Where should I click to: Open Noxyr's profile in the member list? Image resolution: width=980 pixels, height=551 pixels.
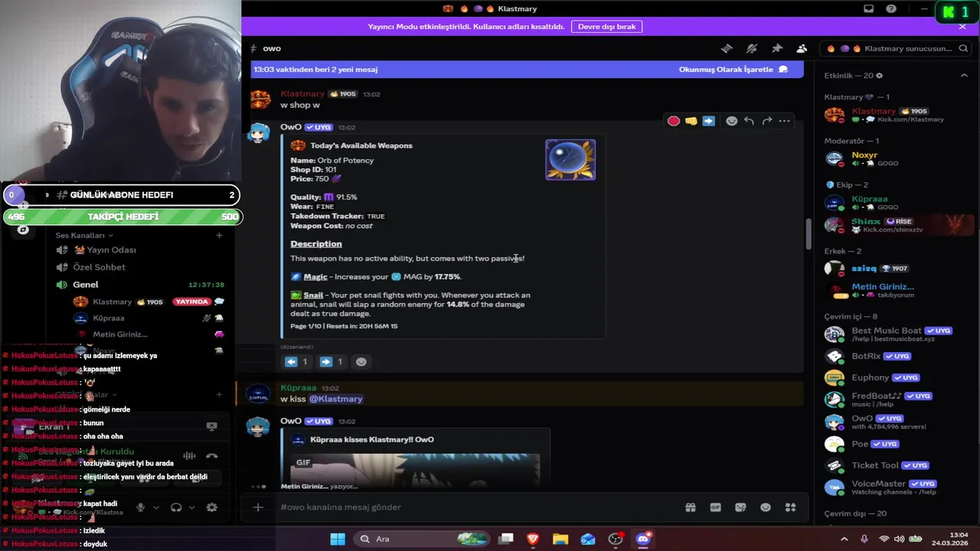click(897, 158)
